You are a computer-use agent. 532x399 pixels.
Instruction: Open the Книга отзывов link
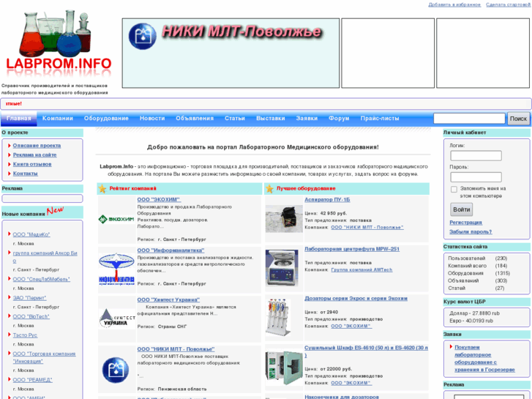coord(32,164)
